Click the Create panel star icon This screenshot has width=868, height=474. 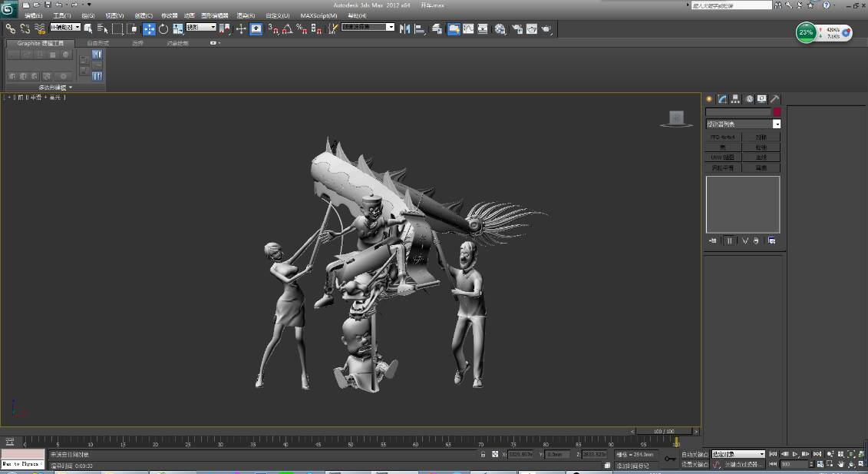click(709, 99)
